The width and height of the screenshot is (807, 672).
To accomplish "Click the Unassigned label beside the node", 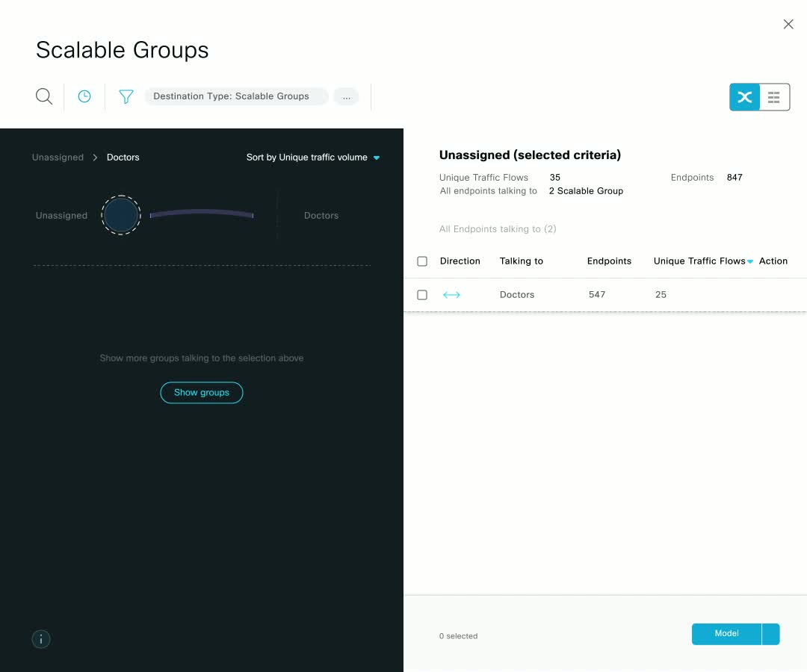I will 61,216.
